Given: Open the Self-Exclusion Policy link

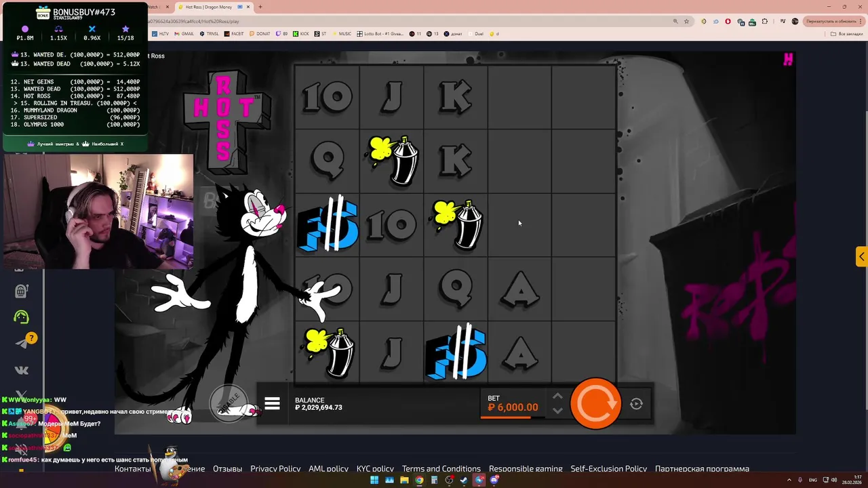Looking at the screenshot, I should pyautogui.click(x=608, y=469).
